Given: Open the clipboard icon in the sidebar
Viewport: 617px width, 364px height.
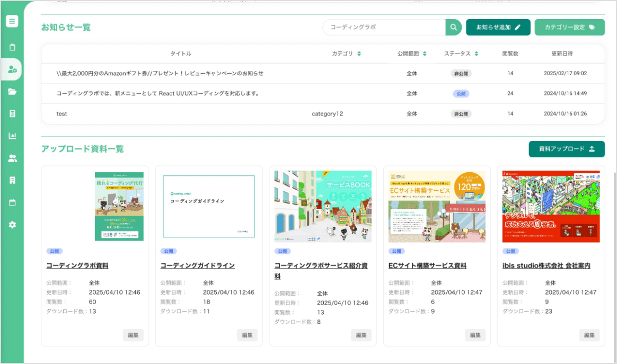Looking at the screenshot, I should tap(12, 47).
